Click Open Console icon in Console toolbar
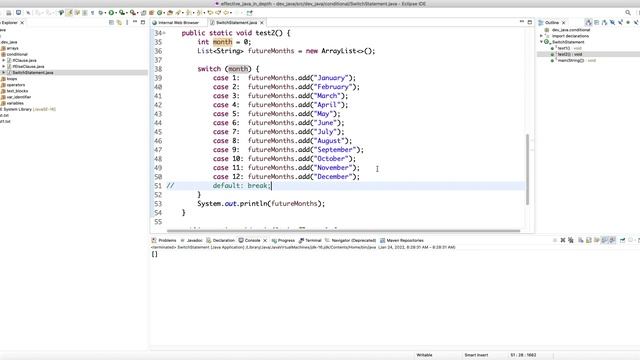 [x=638, y=240]
